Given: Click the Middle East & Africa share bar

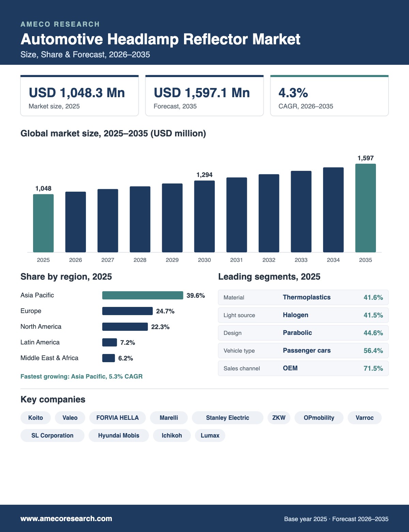Looking at the screenshot, I should 108,358.
